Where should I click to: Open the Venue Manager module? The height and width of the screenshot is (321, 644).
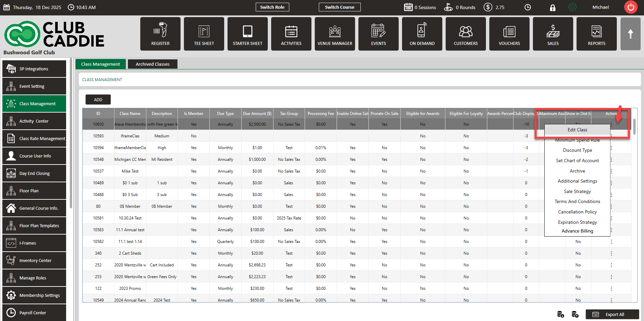click(x=335, y=34)
